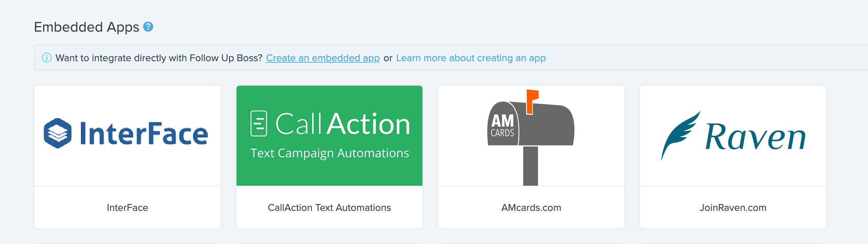Select the InterFace app name label
The height and width of the screenshot is (244, 868).
click(127, 208)
